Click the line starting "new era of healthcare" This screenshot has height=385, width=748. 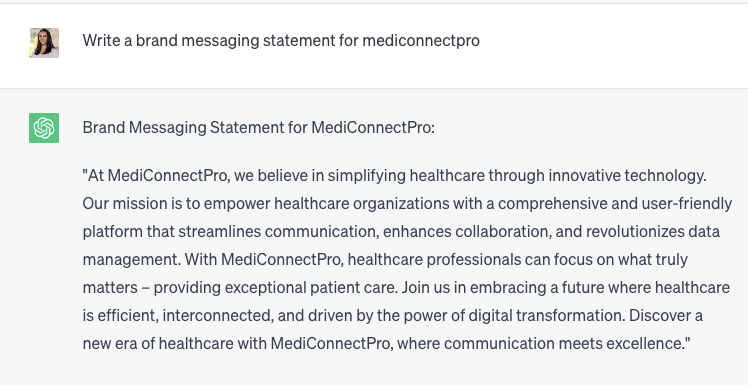pyautogui.click(x=386, y=343)
